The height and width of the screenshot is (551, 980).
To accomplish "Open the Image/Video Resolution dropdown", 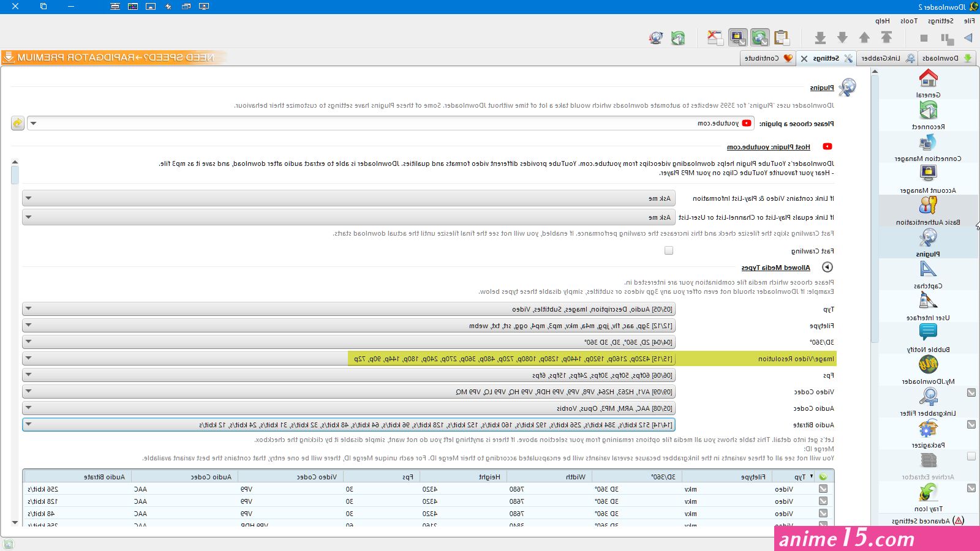I will click(349, 359).
